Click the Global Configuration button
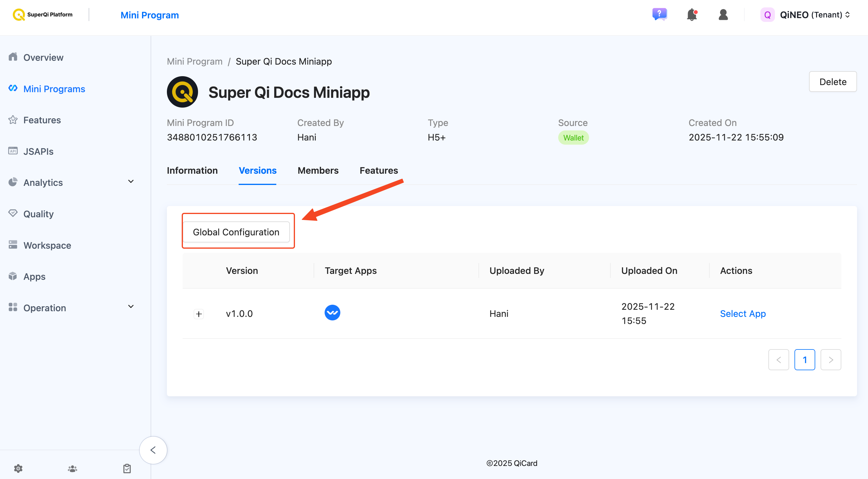This screenshot has width=868, height=479. (x=236, y=232)
